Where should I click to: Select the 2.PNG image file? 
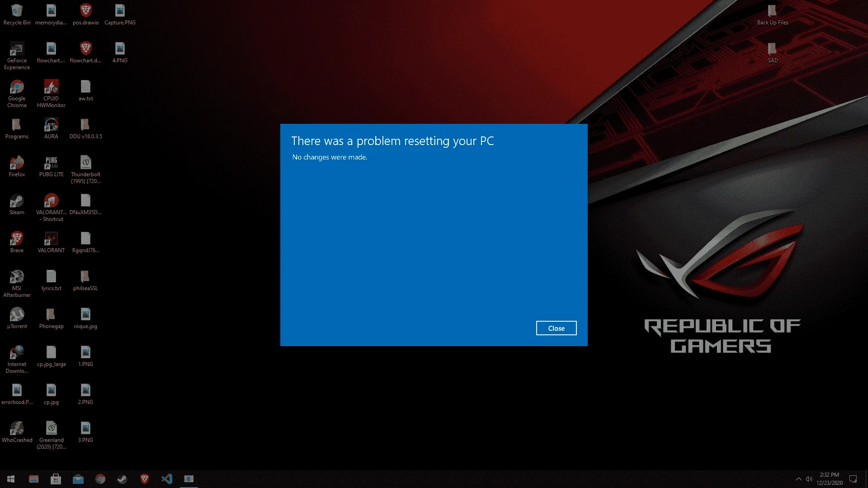(85, 394)
